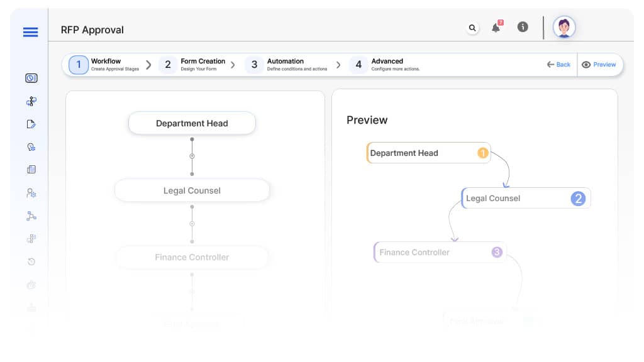The width and height of the screenshot is (644, 362).
Task: Open the document edit sidebar icon
Action: click(x=31, y=124)
